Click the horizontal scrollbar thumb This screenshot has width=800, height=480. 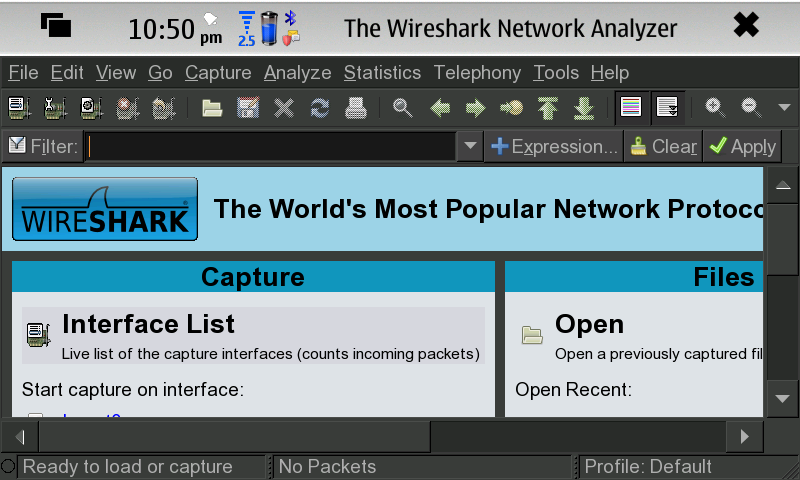235,437
